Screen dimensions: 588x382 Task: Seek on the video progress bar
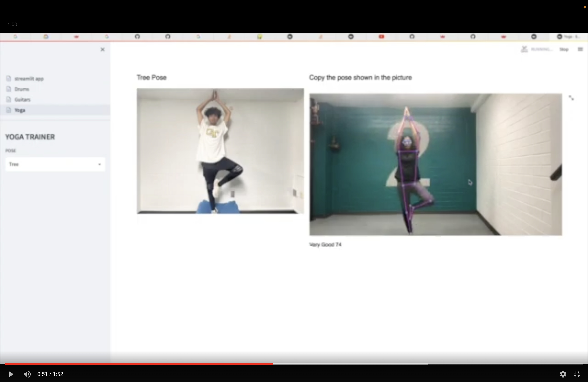(346, 364)
